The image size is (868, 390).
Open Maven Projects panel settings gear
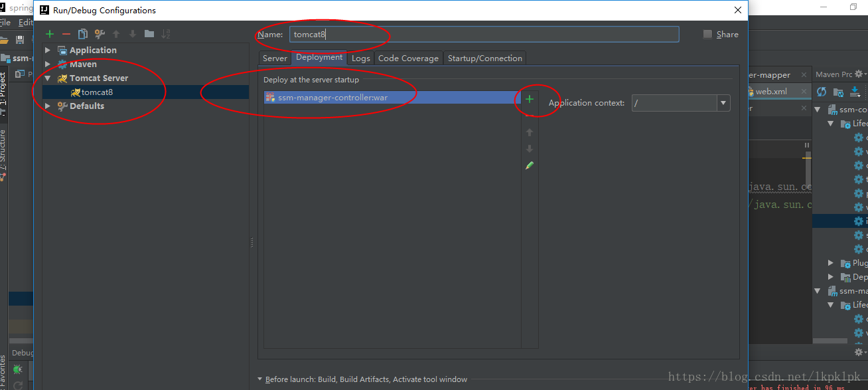859,74
